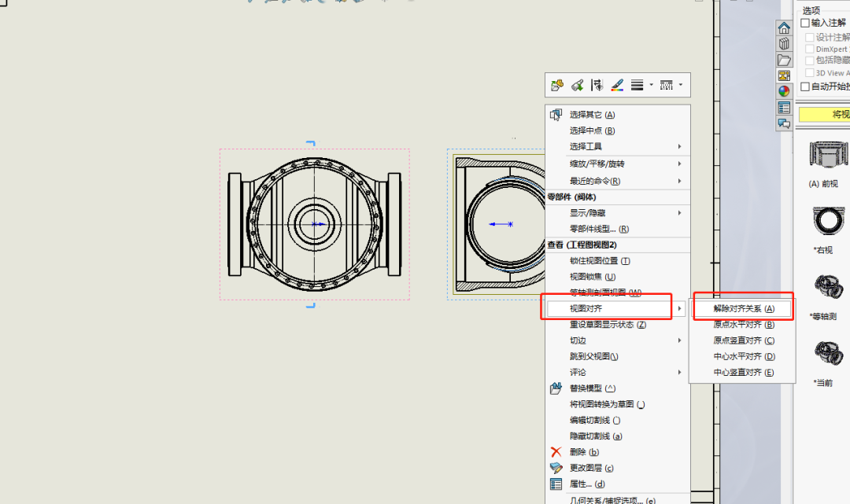Select the home icon in the task pane
Image resolution: width=850 pixels, height=504 pixels.
tap(784, 27)
